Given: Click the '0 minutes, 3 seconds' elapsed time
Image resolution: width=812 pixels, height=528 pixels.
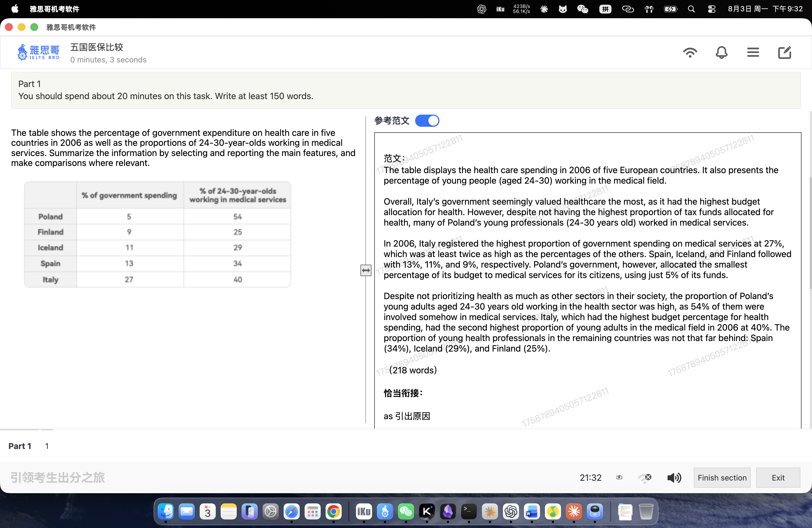Looking at the screenshot, I should point(108,60).
